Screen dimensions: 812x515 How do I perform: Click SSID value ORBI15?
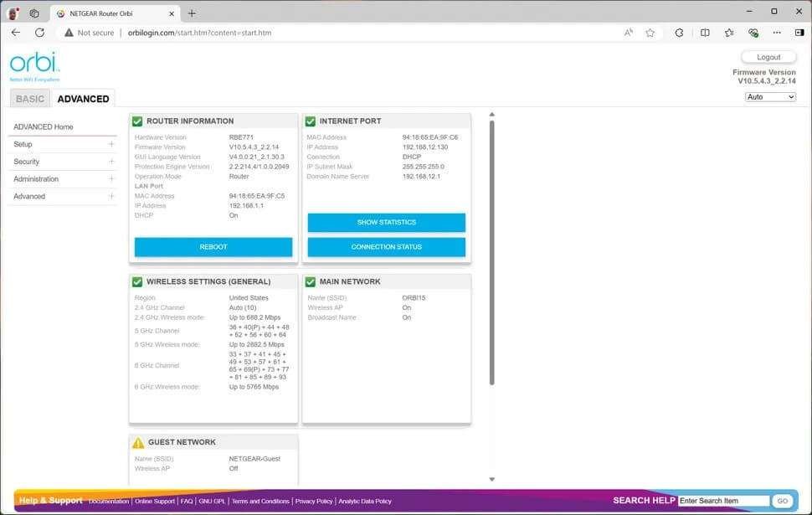pos(414,298)
